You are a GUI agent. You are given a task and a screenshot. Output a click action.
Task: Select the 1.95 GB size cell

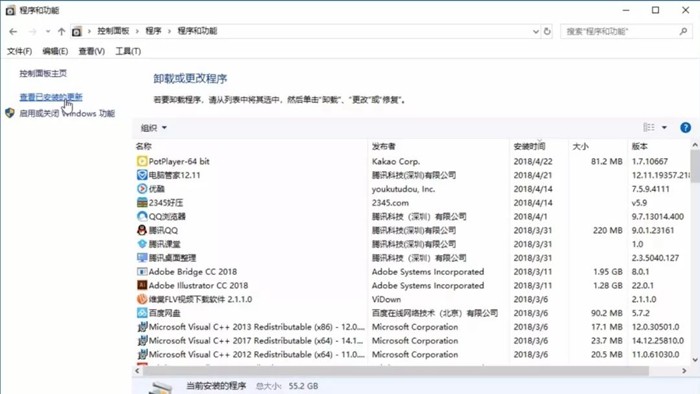click(608, 272)
